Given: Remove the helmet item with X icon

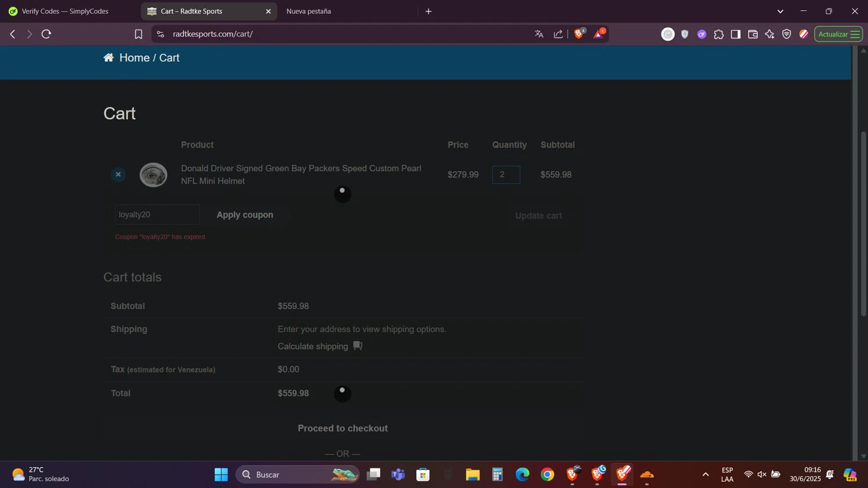Looking at the screenshot, I should point(118,175).
